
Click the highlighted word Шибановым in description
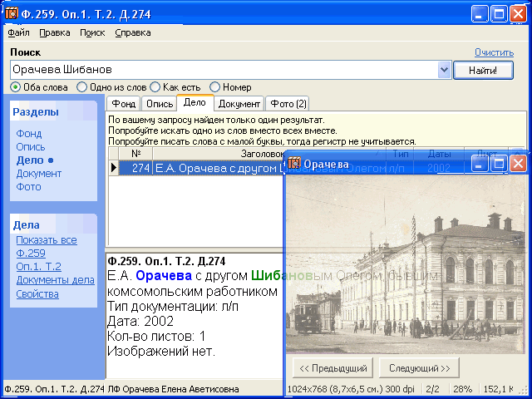click(x=292, y=275)
